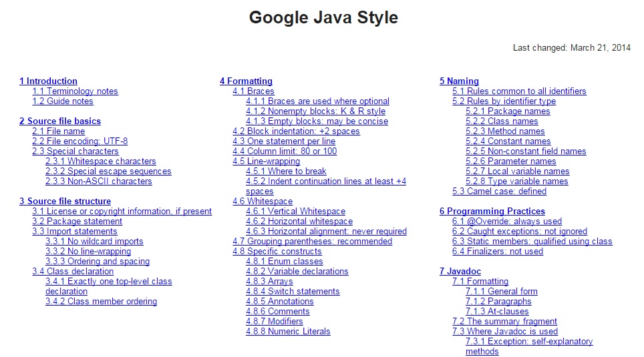Go to 6.4 Finalizers: not used
Image resolution: width=644 pixels, height=357 pixels.
click(x=498, y=252)
